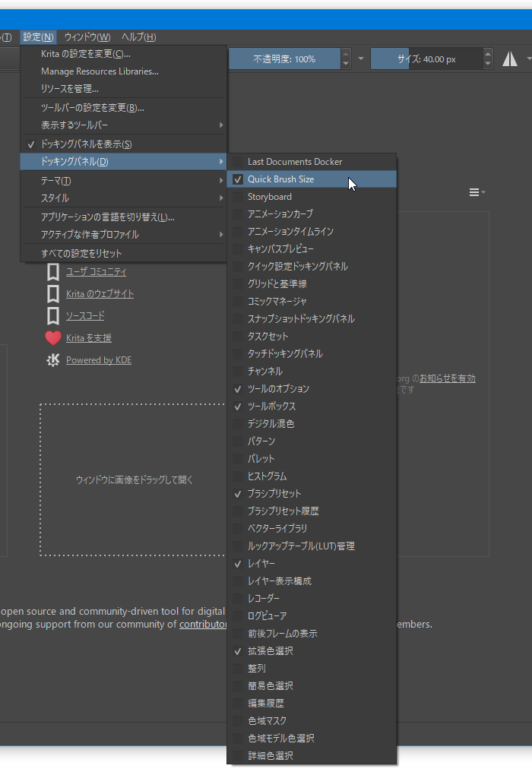This screenshot has height=772, width=532.
Task: Open the Powered by KDE link
Action: coord(99,360)
